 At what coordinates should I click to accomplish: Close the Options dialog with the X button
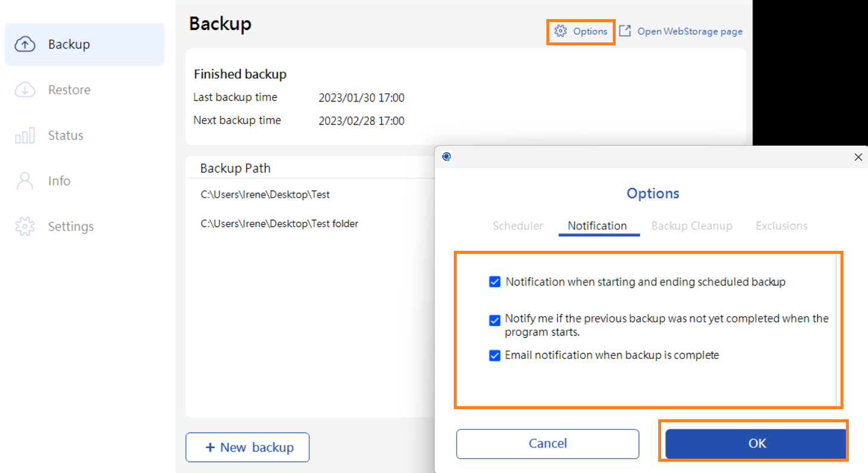858,157
